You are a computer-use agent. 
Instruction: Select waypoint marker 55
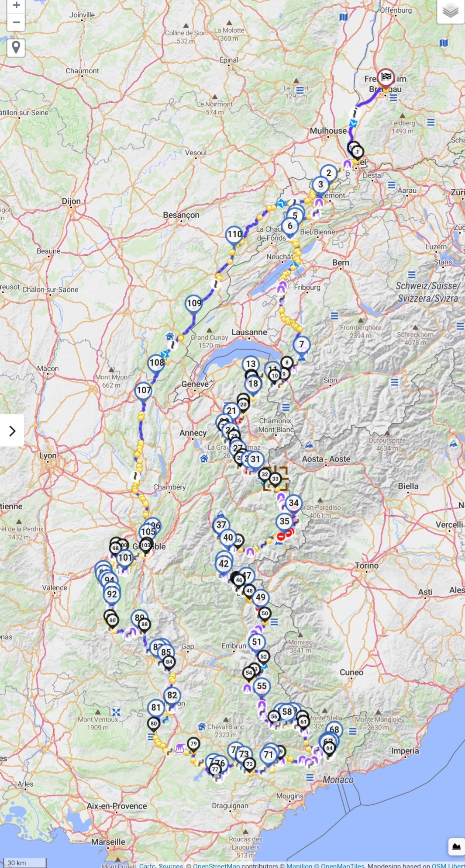tap(262, 687)
